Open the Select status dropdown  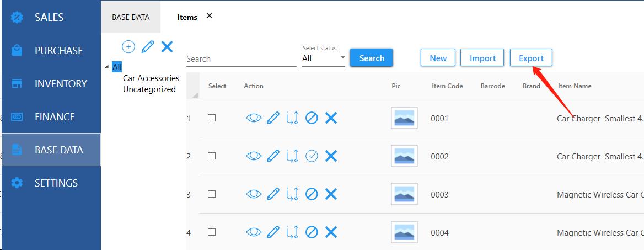[x=324, y=58]
